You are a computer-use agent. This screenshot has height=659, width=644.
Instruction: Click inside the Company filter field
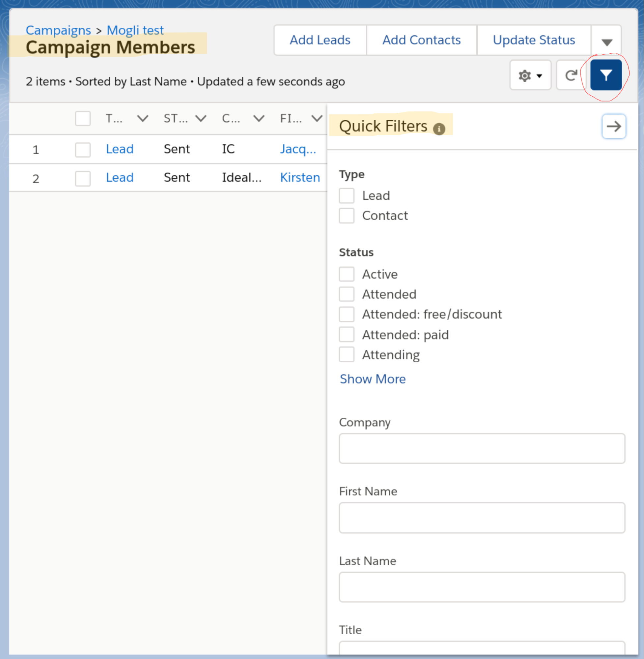click(482, 448)
